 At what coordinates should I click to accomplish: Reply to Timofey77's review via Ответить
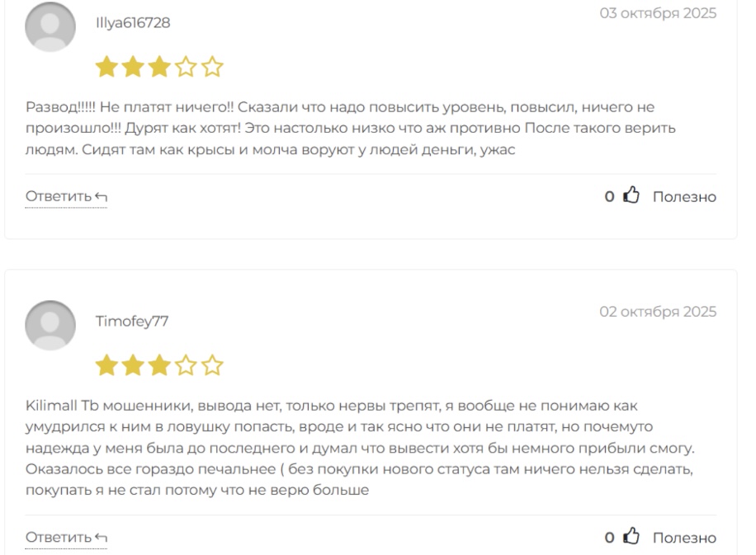coord(66,538)
